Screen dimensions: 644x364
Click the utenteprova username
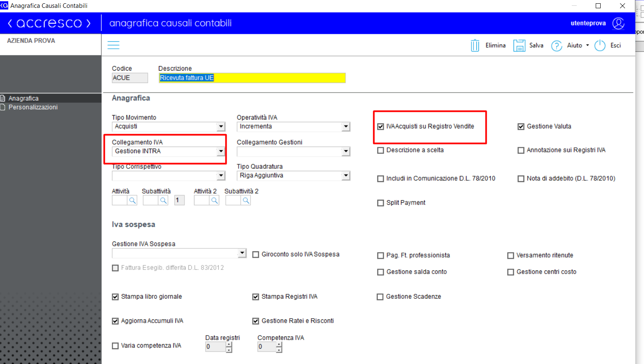coord(588,23)
